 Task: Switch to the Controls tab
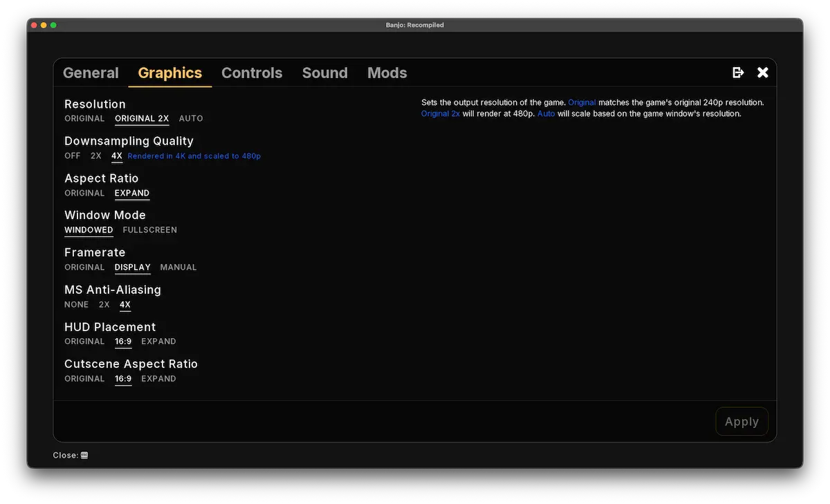tap(252, 73)
